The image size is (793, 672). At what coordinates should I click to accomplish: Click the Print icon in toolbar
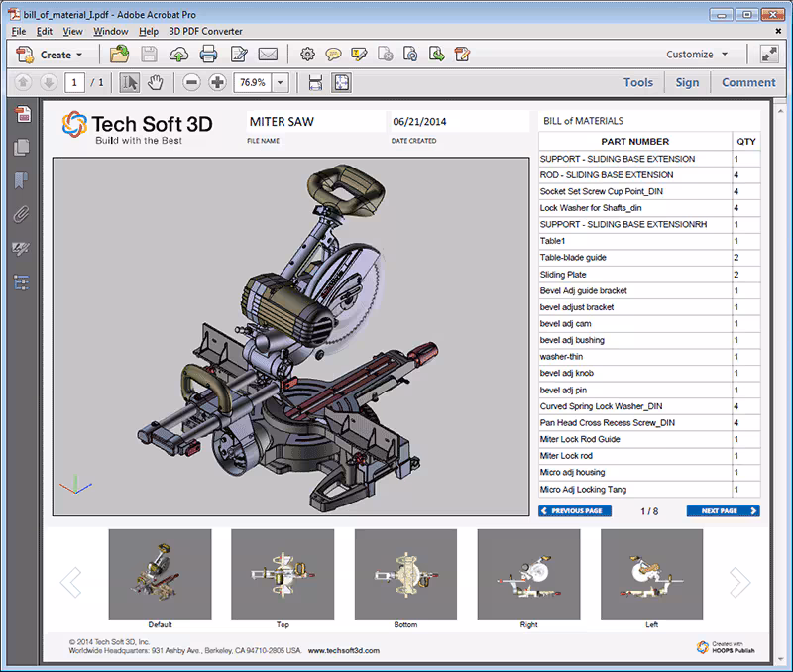pyautogui.click(x=209, y=55)
